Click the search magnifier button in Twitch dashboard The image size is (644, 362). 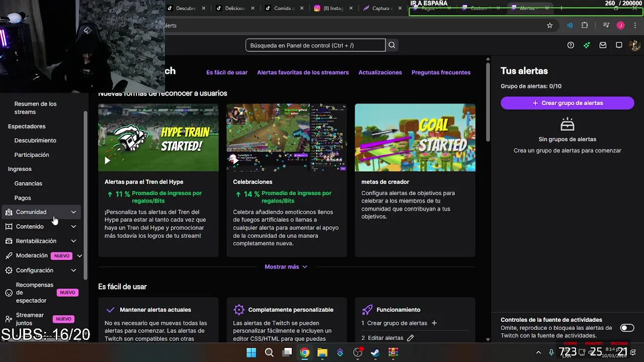tap(392, 45)
